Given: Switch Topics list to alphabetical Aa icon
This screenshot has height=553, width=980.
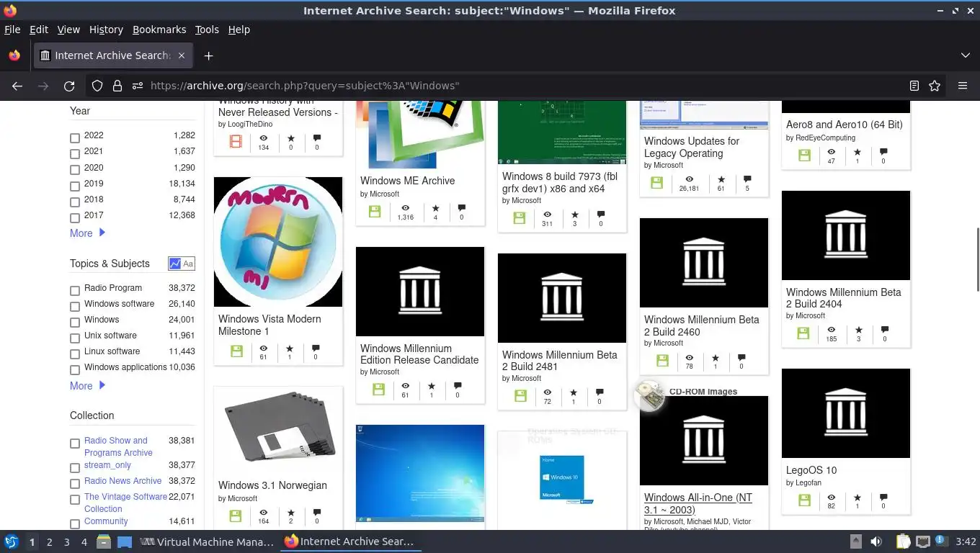Looking at the screenshot, I should tap(188, 264).
